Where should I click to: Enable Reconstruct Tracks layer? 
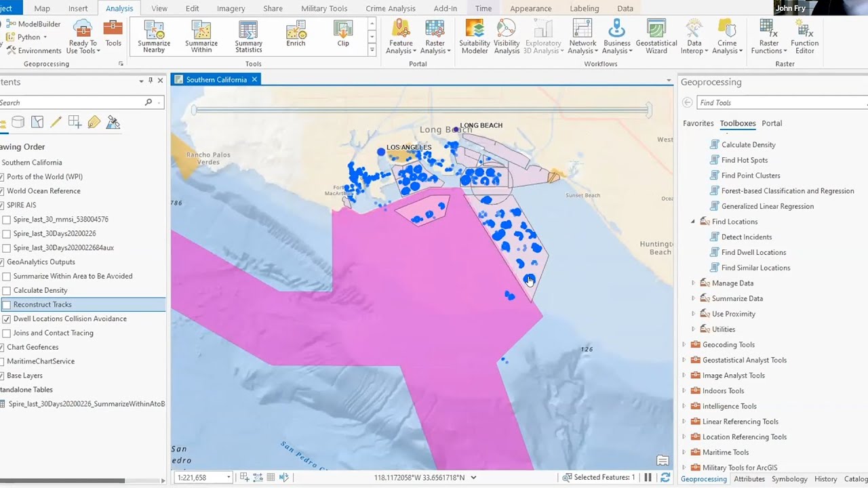pyautogui.click(x=7, y=305)
